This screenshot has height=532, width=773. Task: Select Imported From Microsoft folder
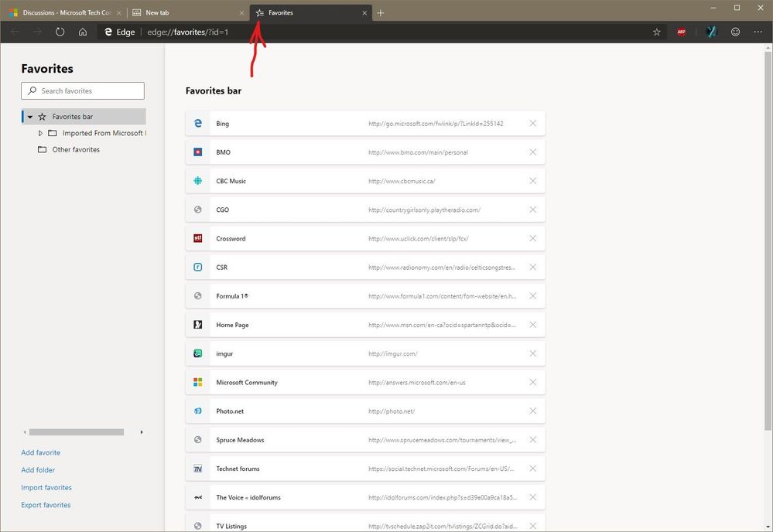(x=97, y=133)
